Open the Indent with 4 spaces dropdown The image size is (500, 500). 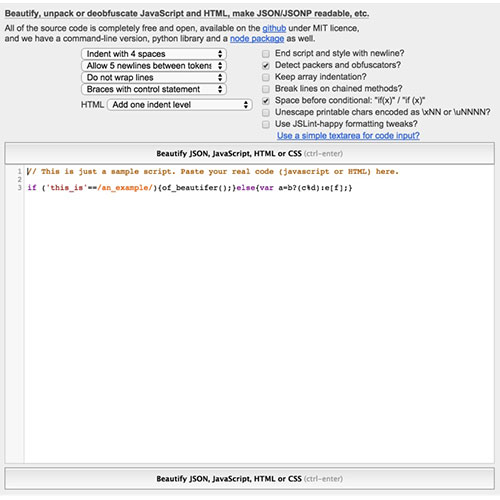(154, 54)
